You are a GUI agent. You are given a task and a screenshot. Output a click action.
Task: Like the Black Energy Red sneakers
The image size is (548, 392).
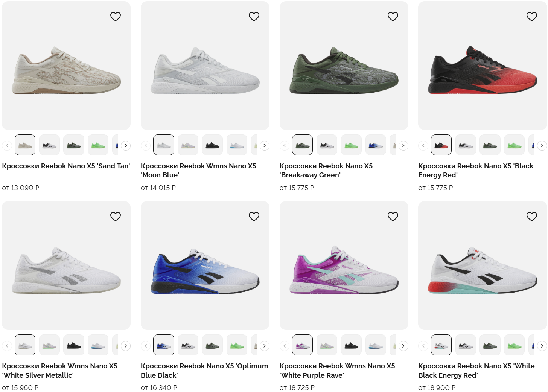click(532, 16)
